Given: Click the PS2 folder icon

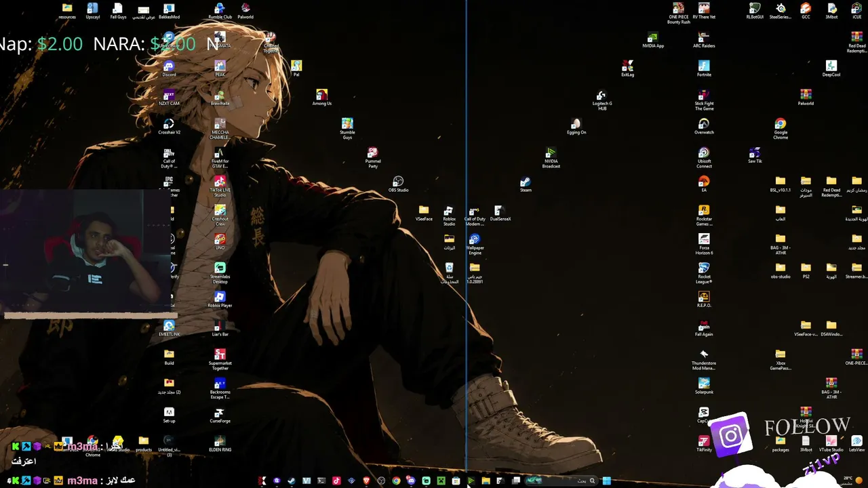Looking at the screenshot, I should tap(806, 270).
